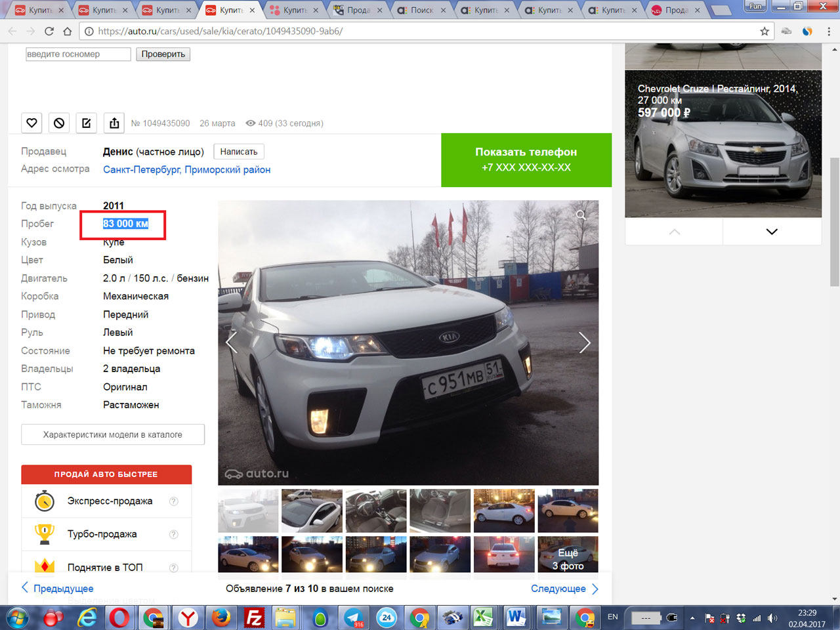Open Excel from the taskbar
Screen dimensions: 840x630
tap(484, 618)
